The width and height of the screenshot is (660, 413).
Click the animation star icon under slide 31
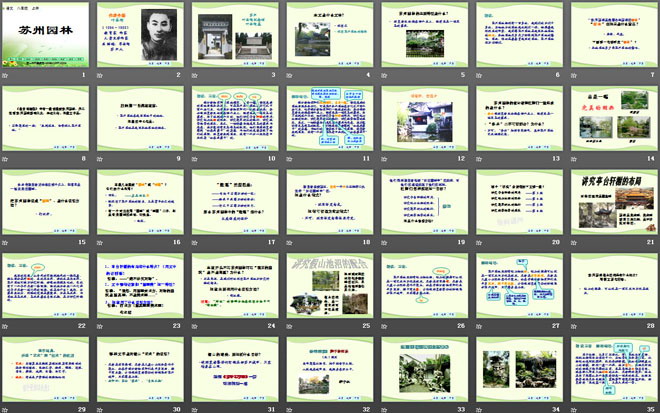click(x=194, y=410)
